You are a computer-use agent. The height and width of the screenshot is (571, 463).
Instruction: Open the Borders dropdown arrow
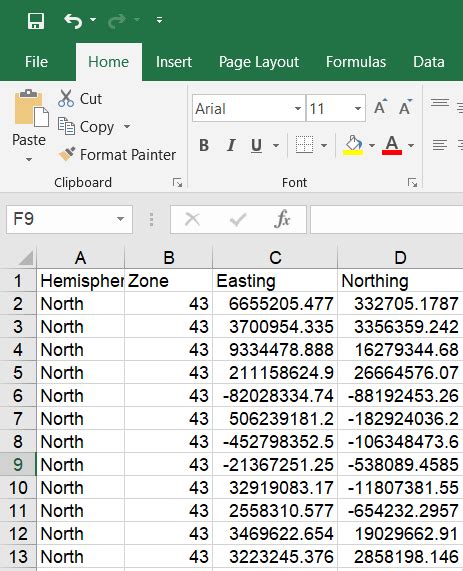point(324,146)
